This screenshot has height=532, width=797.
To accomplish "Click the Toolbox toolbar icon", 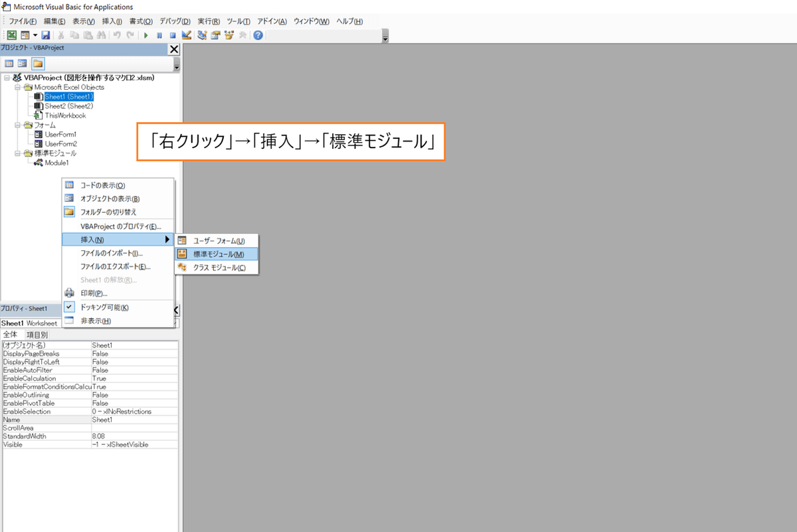I will tap(242, 35).
